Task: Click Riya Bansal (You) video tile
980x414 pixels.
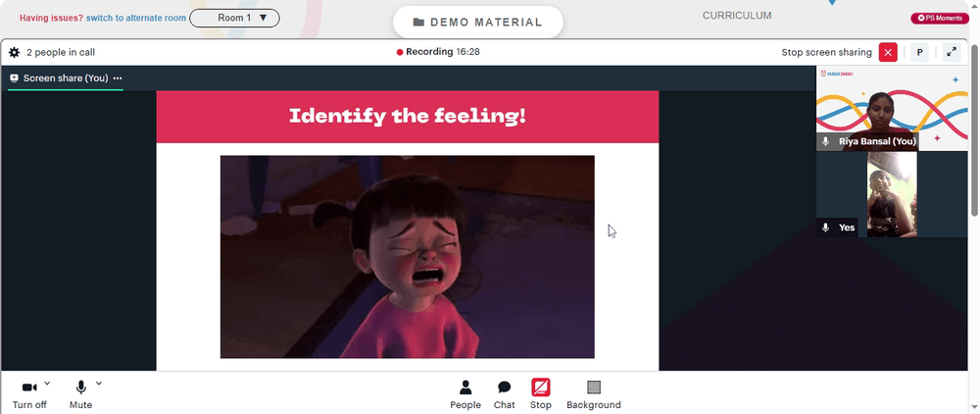Action: 892,108
